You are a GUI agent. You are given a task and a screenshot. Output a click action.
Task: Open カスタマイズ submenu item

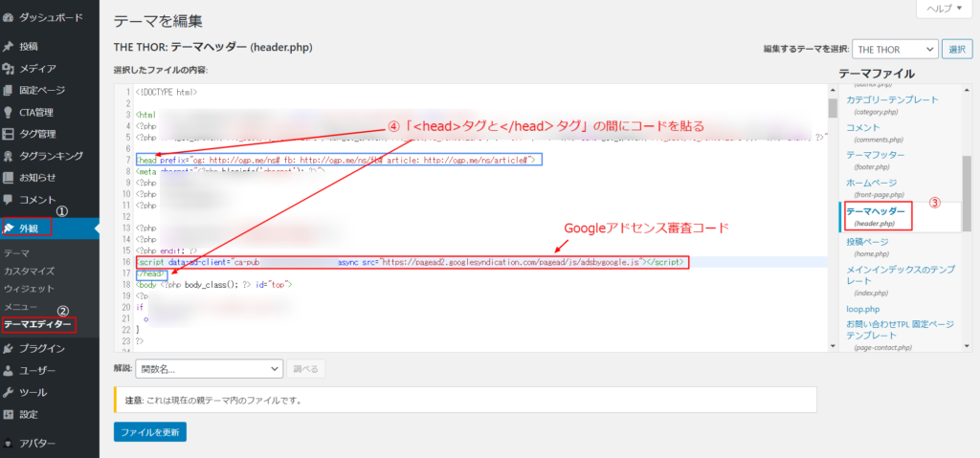29,272
